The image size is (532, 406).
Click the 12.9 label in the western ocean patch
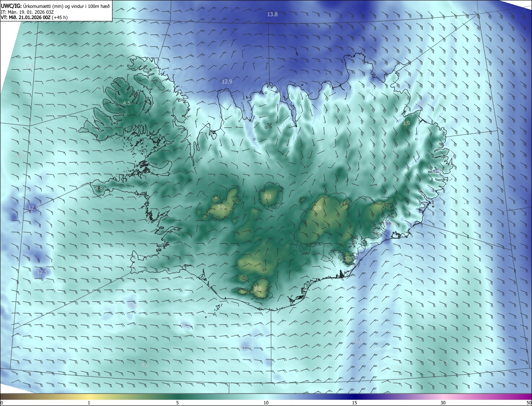click(33, 208)
